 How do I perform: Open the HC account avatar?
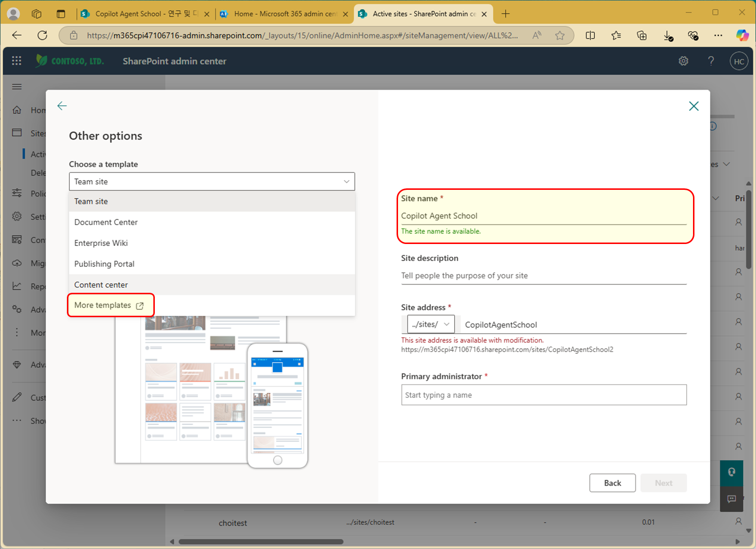point(739,61)
